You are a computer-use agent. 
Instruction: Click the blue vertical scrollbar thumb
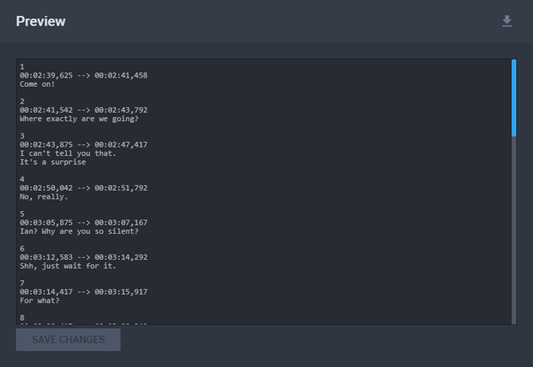click(514, 98)
